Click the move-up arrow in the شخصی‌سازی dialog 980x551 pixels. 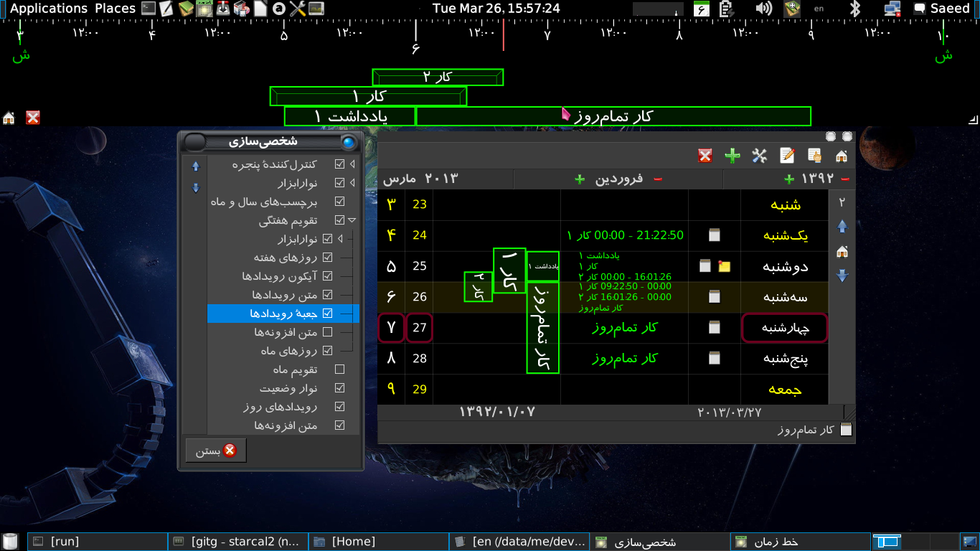pyautogui.click(x=195, y=166)
